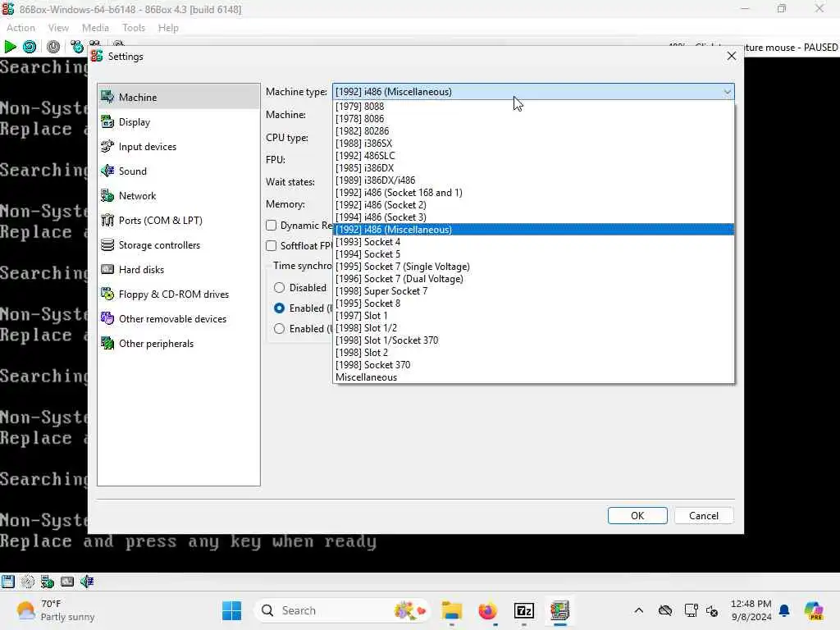Select [1994] i486 (Socket 3) entry
This screenshot has height=630, width=840.
[533, 217]
